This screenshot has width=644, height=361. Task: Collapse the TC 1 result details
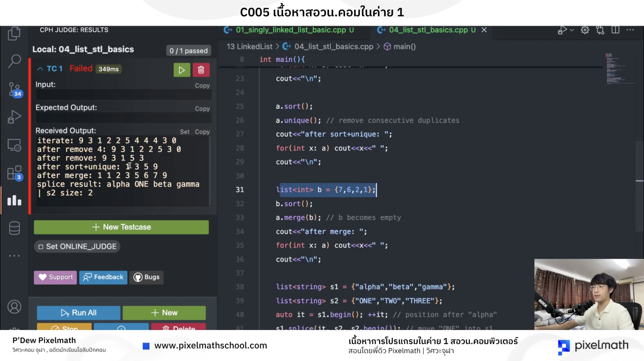pyautogui.click(x=40, y=69)
